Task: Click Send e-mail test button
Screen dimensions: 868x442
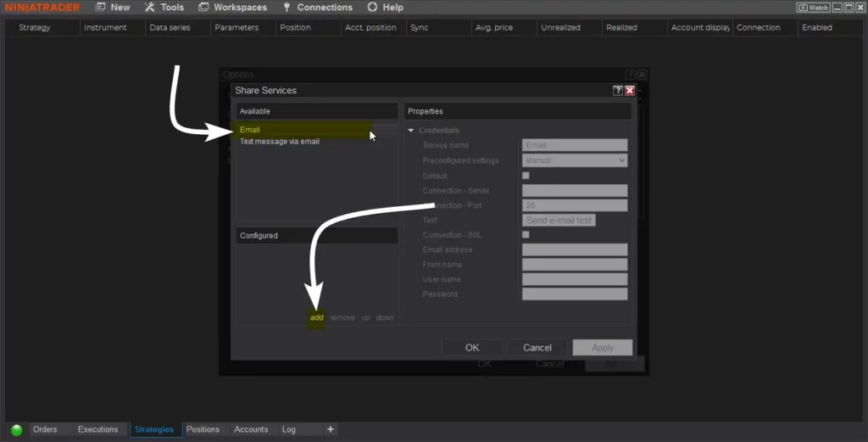Action: click(559, 220)
